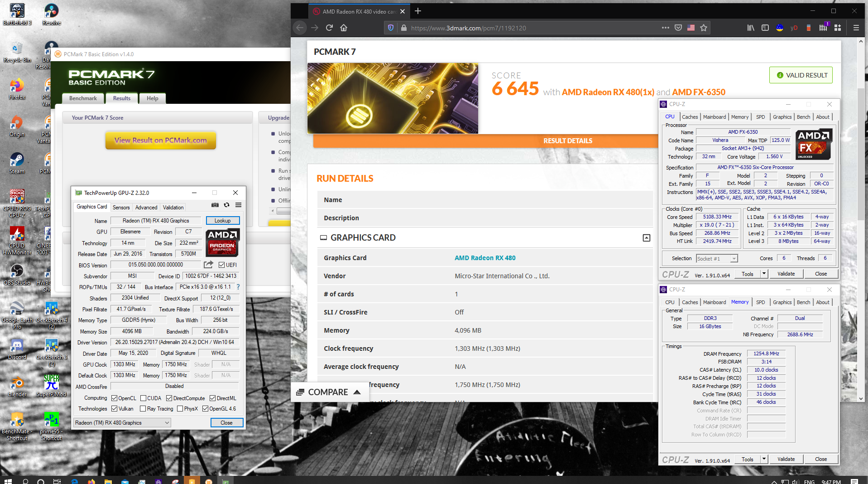Open SuperPiMod desktop shortcut
Viewport: 868px width, 484px height.
click(x=52, y=386)
